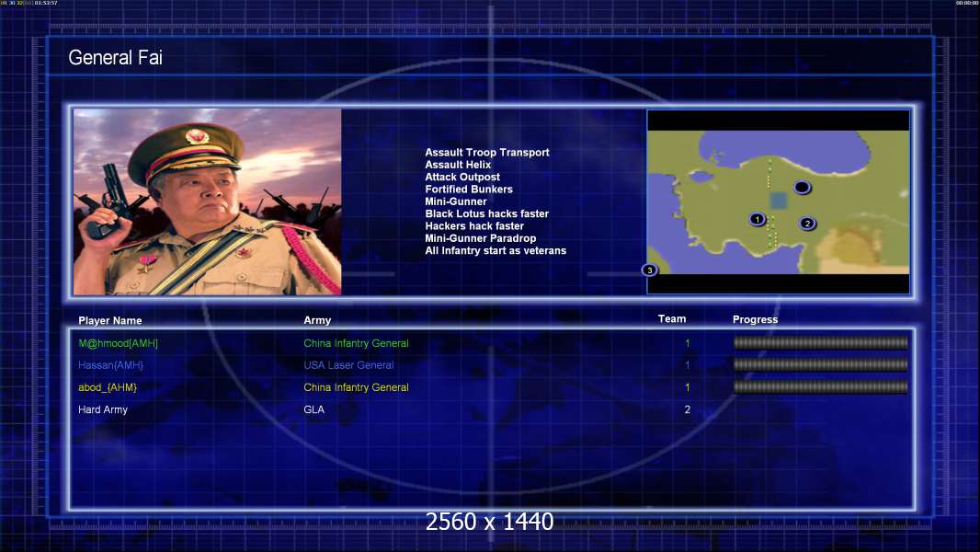Click team number for Hassan{AMH}
This screenshot has width=980, height=552.
pos(687,365)
